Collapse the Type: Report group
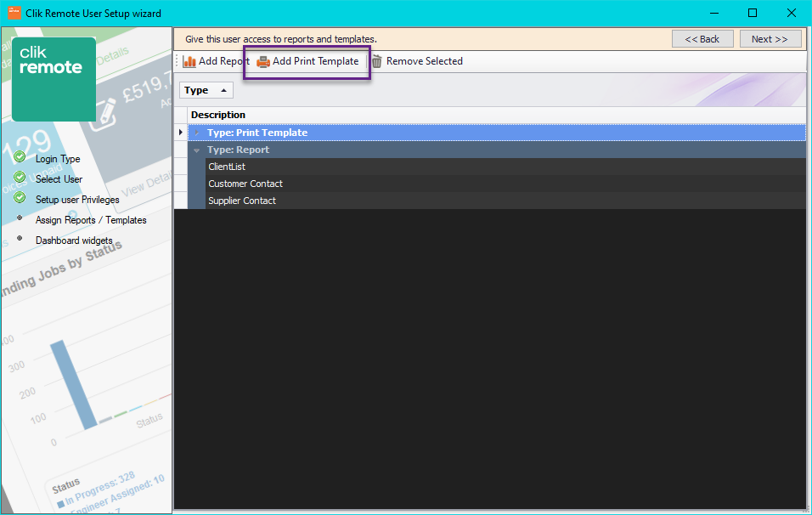This screenshot has width=812, height=515. tap(197, 150)
